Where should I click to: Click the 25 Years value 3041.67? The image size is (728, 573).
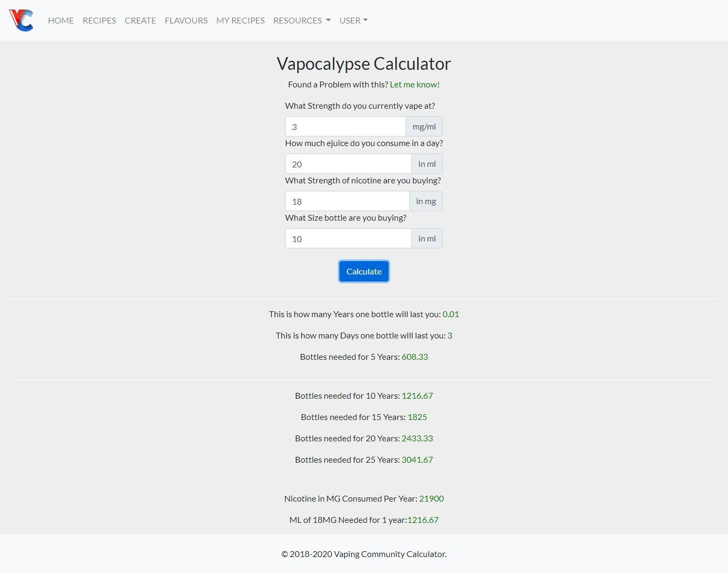click(x=417, y=459)
